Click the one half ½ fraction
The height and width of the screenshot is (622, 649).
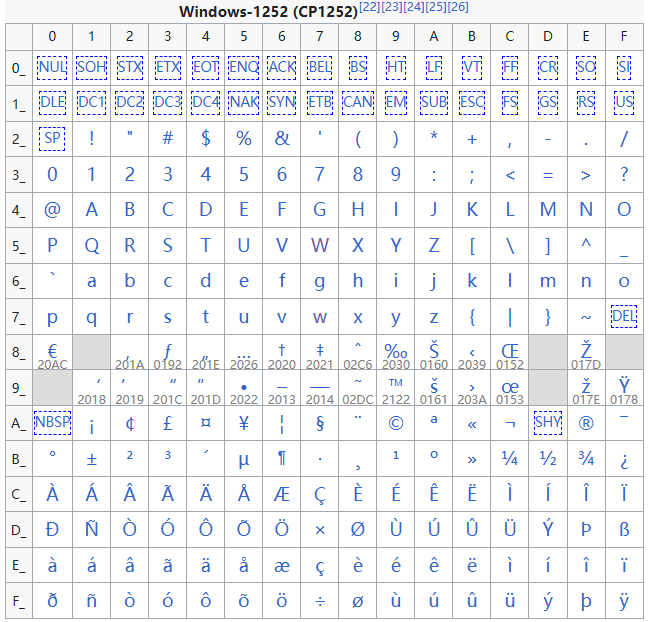(x=548, y=459)
